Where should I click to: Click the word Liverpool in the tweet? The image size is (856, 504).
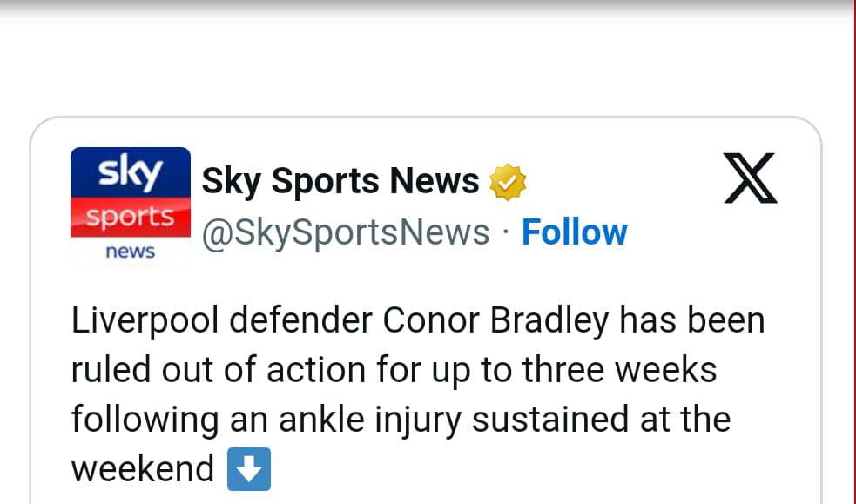(x=145, y=320)
